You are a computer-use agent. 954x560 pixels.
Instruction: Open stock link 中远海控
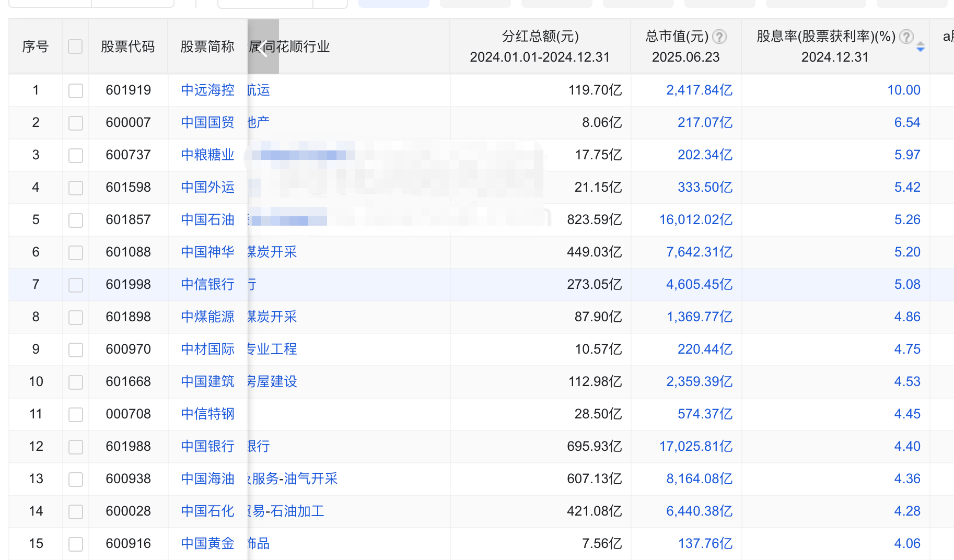pyautogui.click(x=207, y=90)
